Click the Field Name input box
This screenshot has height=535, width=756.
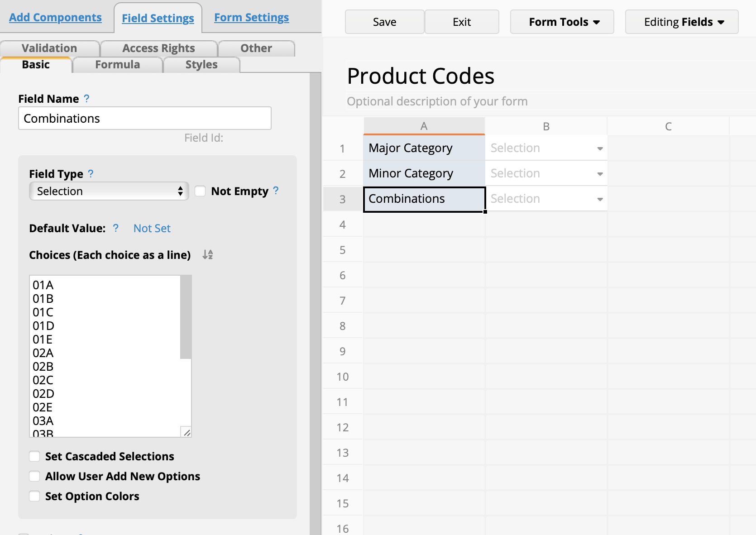[145, 119]
